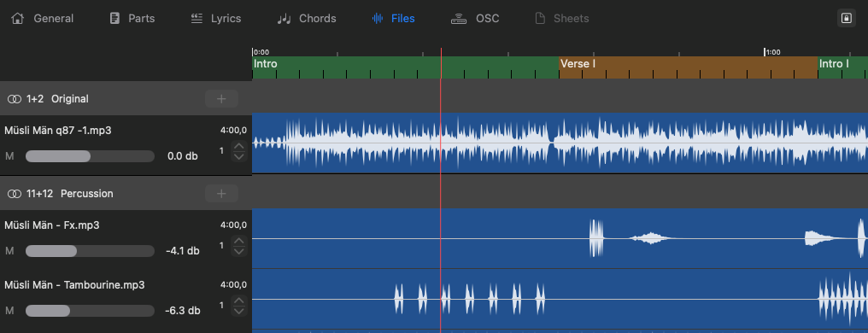Viewport: 868px width, 333px height.
Task: Add a file to the Original group
Action: tap(221, 99)
